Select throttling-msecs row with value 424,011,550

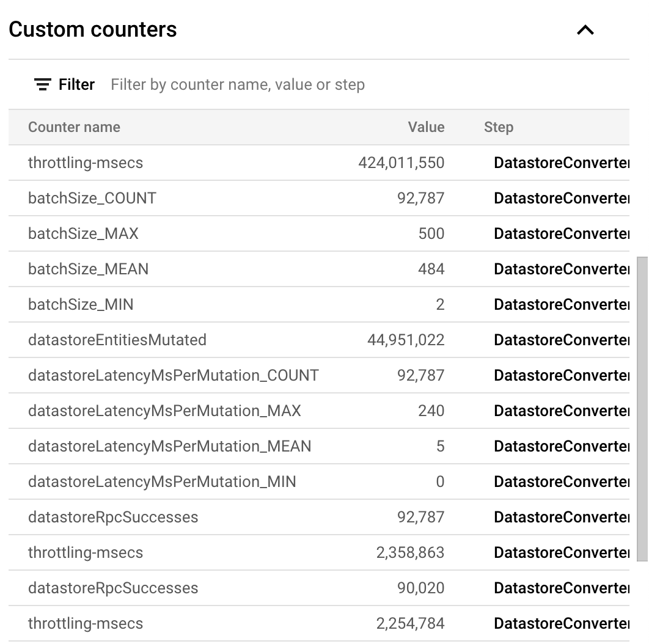point(86,163)
